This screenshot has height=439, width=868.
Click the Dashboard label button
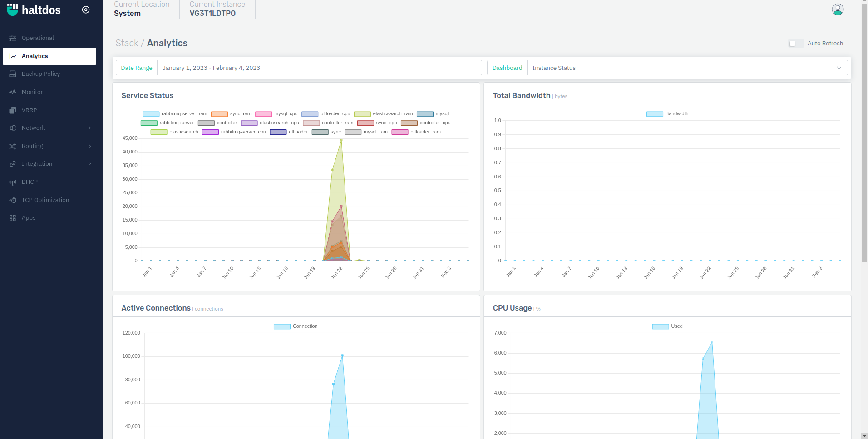pos(507,68)
